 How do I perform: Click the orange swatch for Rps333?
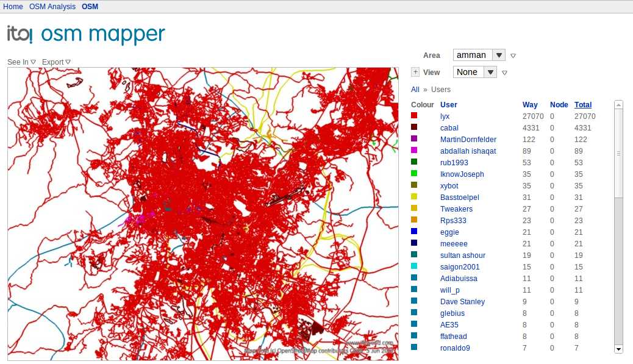coord(414,219)
